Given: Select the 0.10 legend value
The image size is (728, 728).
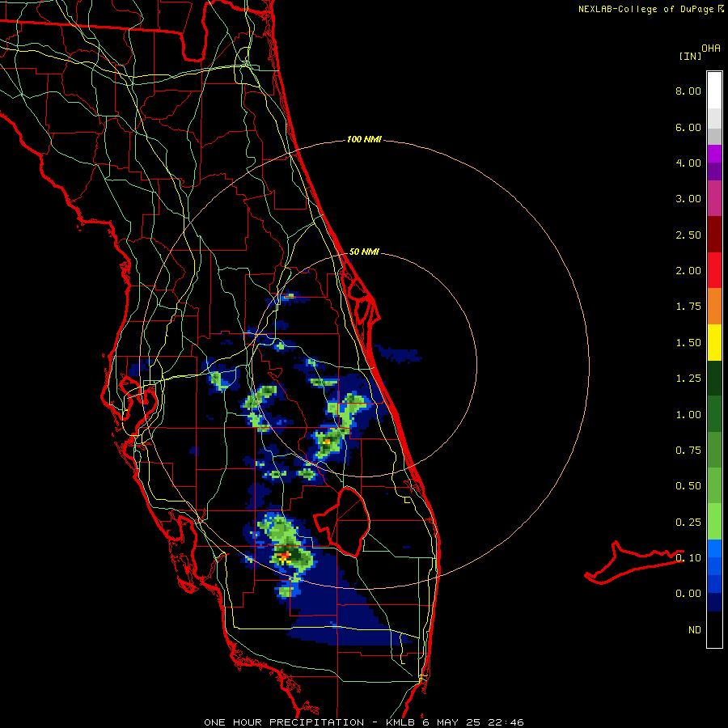Looking at the screenshot, I should tap(688, 557).
